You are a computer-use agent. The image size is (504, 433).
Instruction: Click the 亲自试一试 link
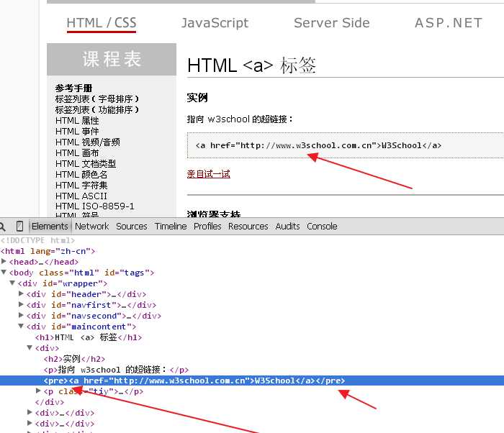pyautogui.click(x=209, y=174)
